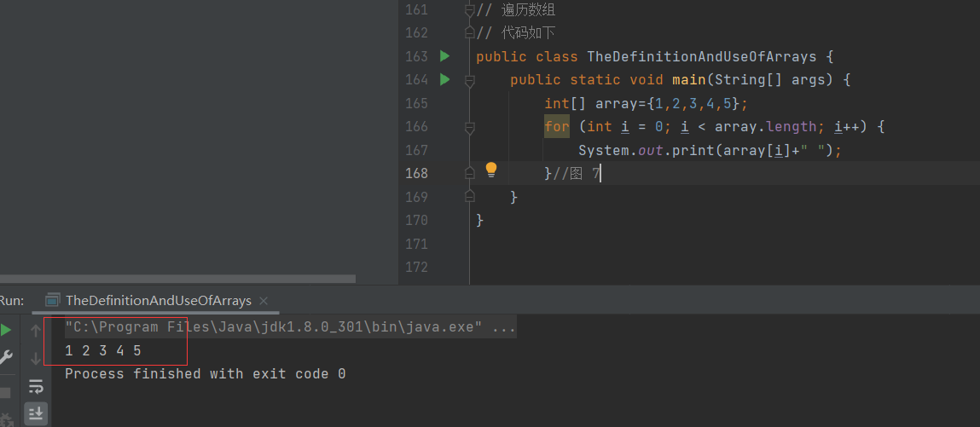Run main method from gutter line 164
Viewport: 980px width, 427px height.
[x=444, y=79]
